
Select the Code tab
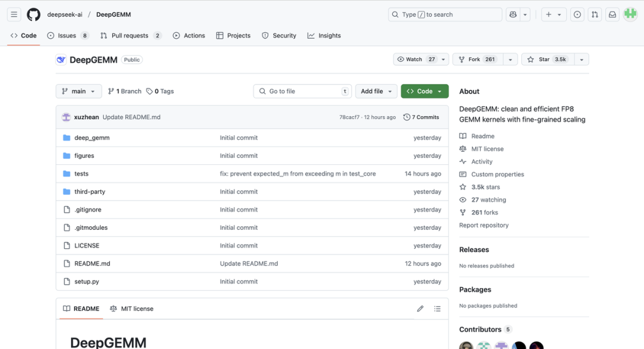click(x=23, y=36)
